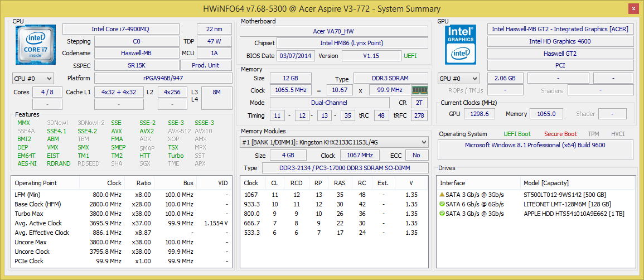Viewport: 644px width, 280px height.
Task: Select the ST500LT012-9WS142 [500 GB] drive row
Action: 535,195
